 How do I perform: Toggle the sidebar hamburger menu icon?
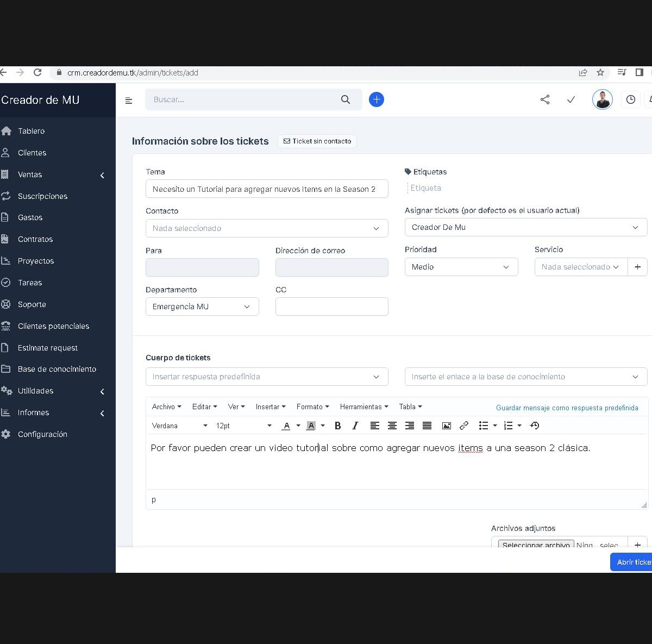point(129,101)
